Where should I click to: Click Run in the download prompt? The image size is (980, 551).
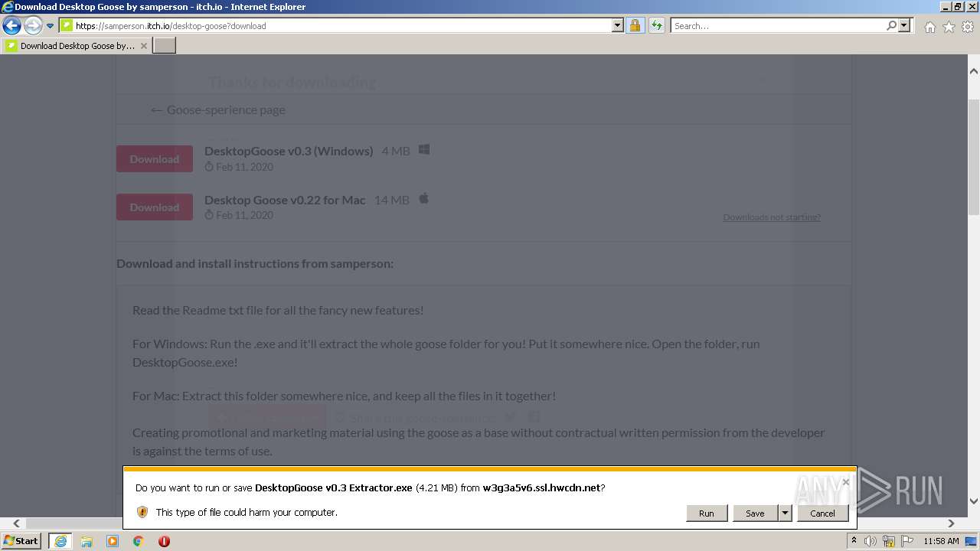(707, 514)
